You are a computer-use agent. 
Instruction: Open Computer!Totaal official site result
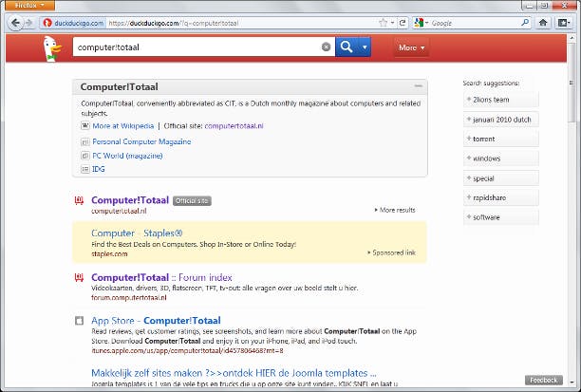pyautogui.click(x=130, y=200)
